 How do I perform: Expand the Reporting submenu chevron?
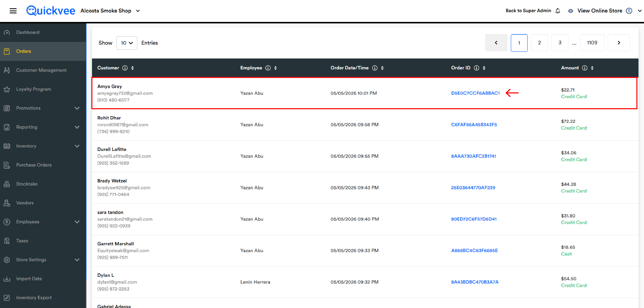[x=77, y=127]
